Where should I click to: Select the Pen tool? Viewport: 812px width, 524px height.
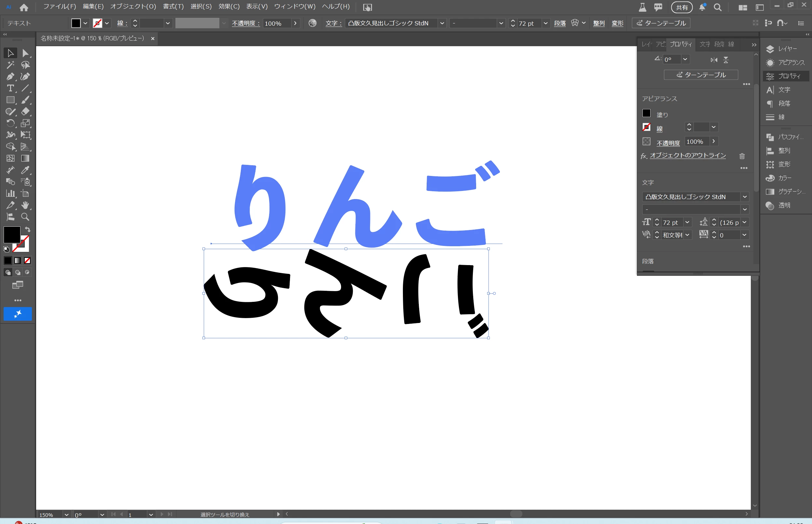click(10, 76)
